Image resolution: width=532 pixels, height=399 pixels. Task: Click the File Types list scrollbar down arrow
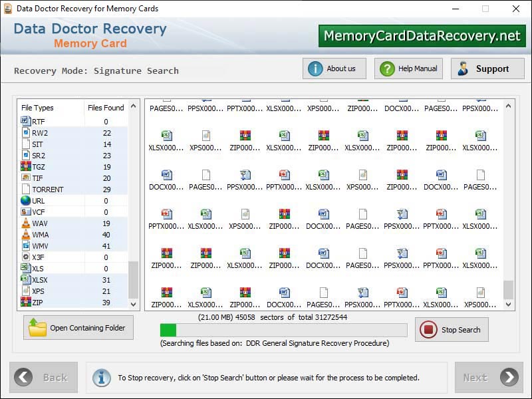click(x=133, y=305)
